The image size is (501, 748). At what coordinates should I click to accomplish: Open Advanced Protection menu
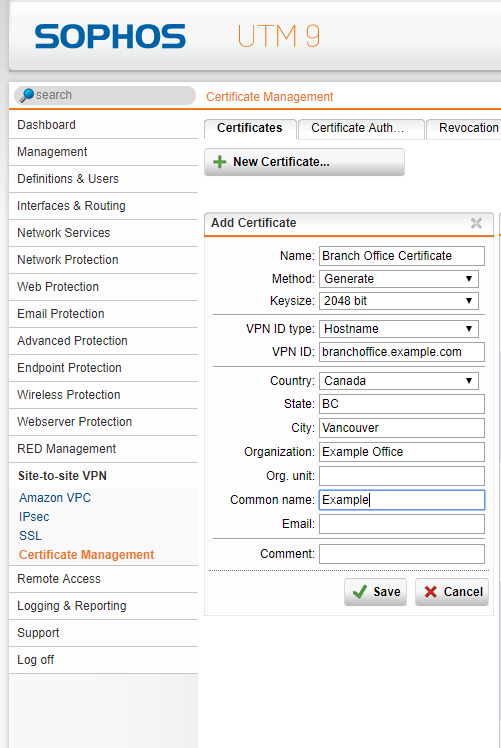(x=103, y=341)
